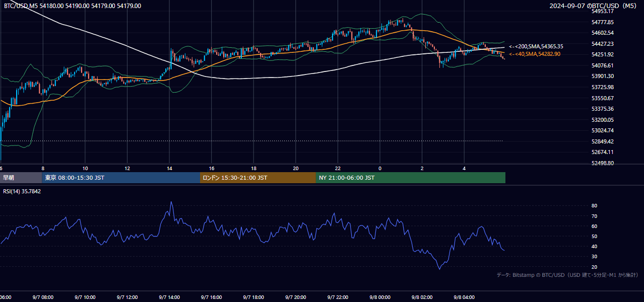
Task: Click price axis value 54777.85
Action: click(603, 22)
